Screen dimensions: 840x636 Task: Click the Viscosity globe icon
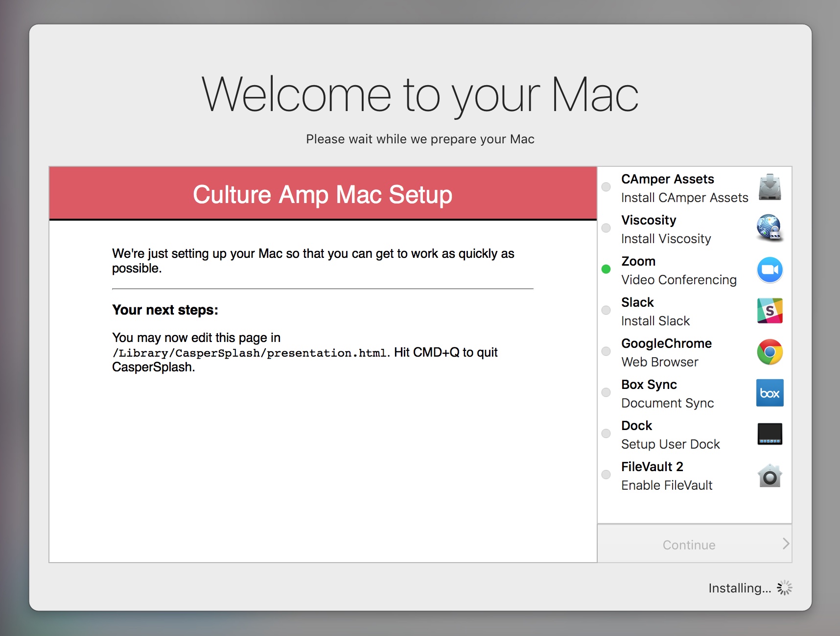pyautogui.click(x=770, y=228)
